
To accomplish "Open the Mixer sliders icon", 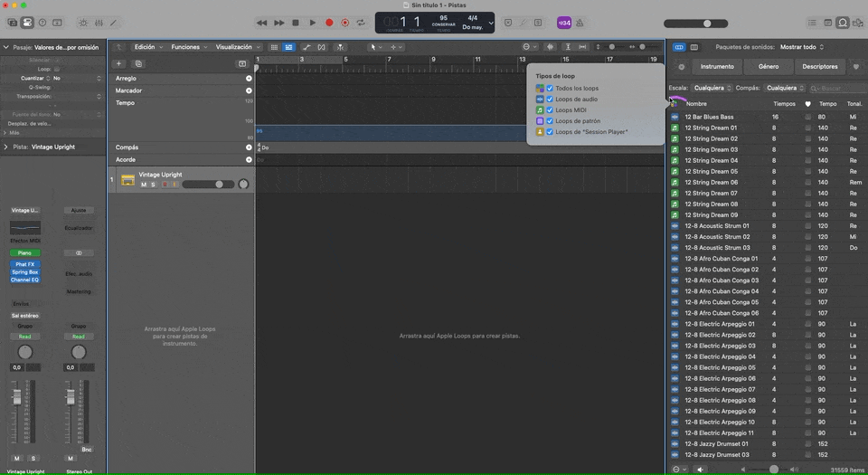I will click(99, 23).
